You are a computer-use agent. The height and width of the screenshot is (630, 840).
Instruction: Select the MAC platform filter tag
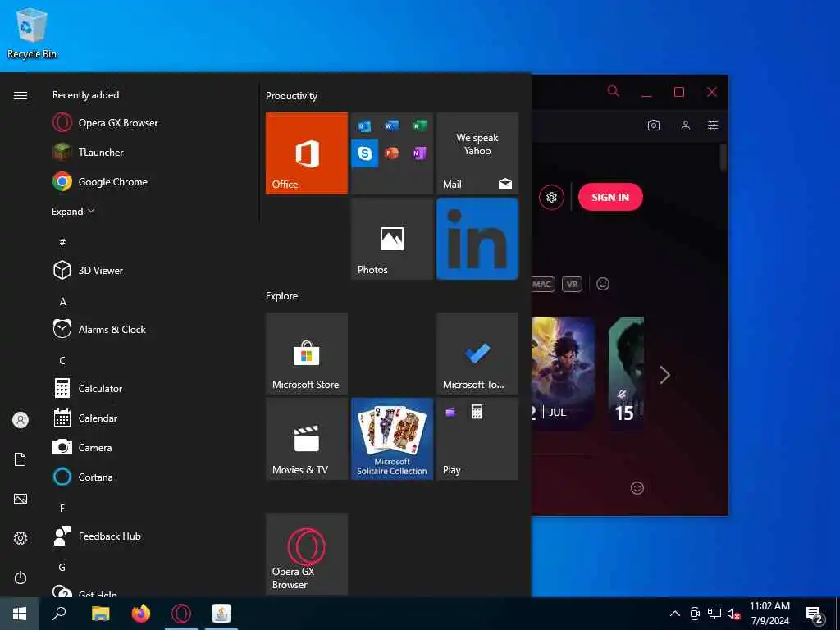[542, 284]
